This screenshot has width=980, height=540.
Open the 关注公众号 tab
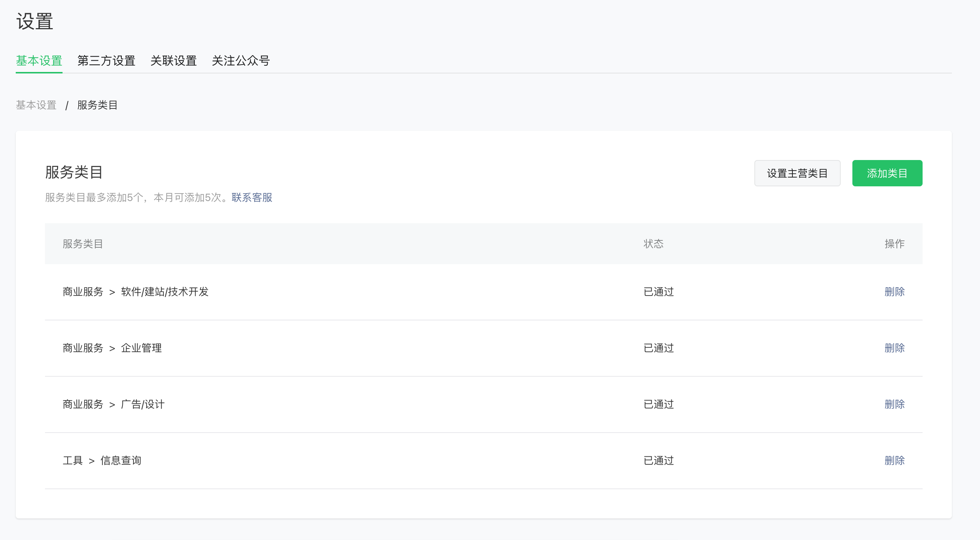(241, 61)
